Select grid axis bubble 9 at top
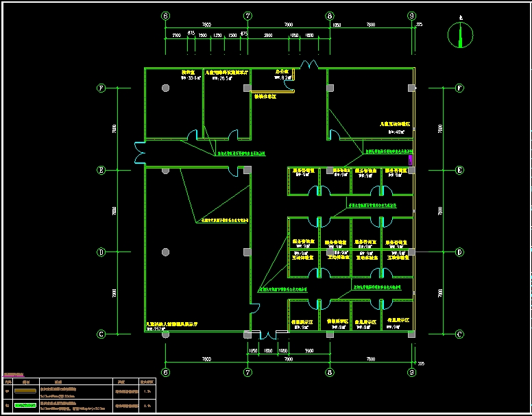The image size is (532, 416). tap(411, 16)
